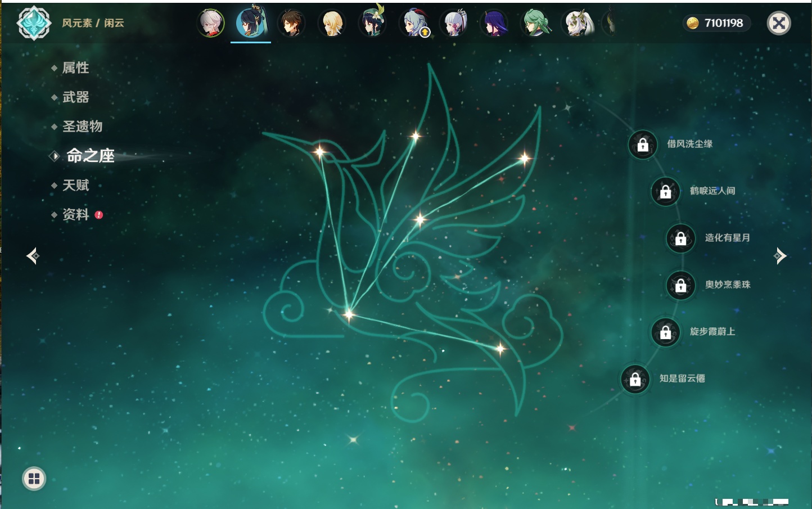Open the grid menu button at bottom left
This screenshot has width=812, height=509.
click(34, 479)
